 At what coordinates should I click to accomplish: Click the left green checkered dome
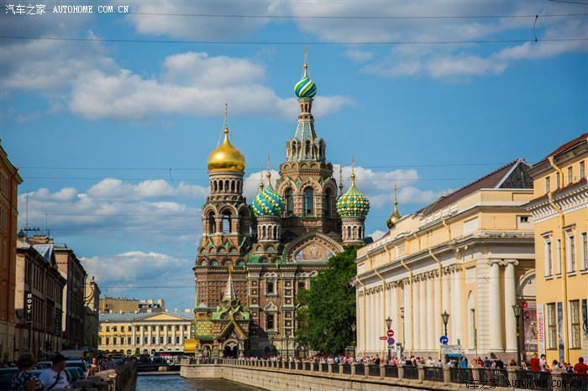point(268,202)
